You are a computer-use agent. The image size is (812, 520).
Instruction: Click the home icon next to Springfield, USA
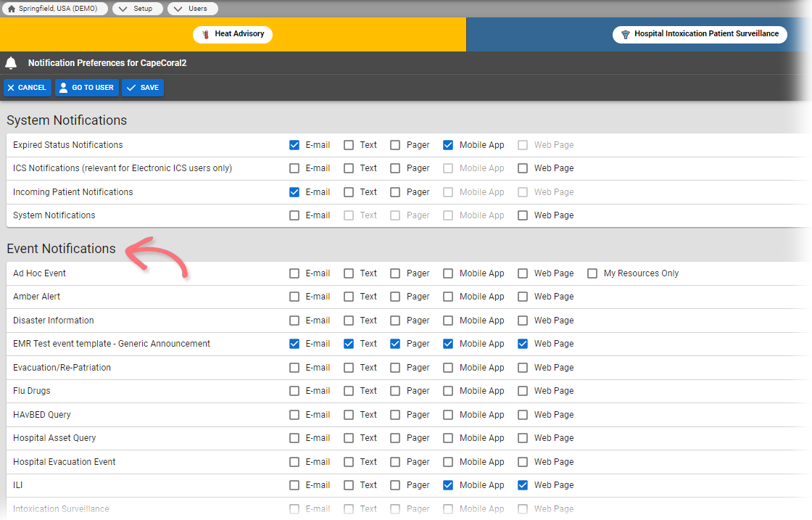coord(10,8)
